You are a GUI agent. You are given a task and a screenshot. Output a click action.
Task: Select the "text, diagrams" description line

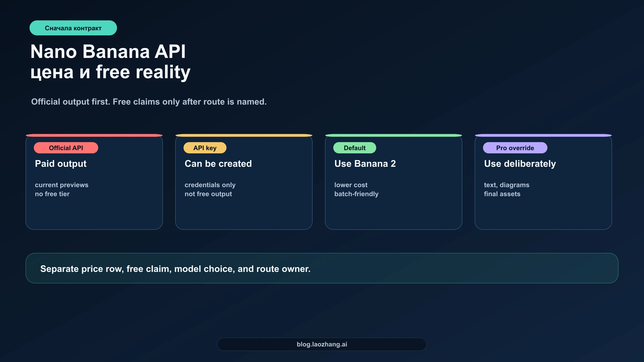tap(507, 185)
